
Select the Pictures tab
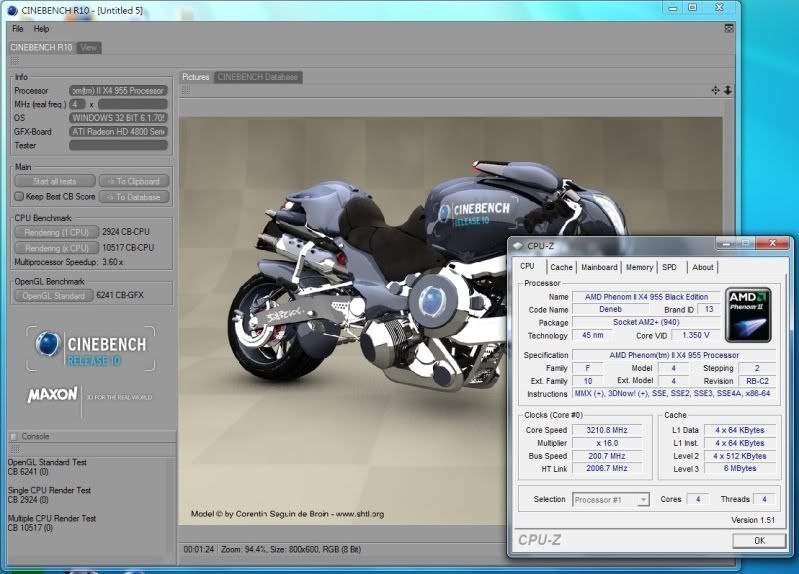(x=196, y=77)
